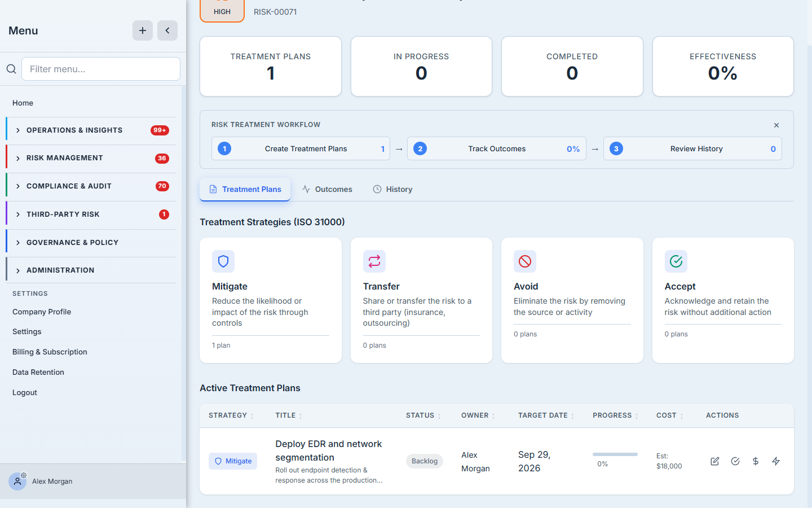Expand the Operations & Insights section
This screenshot has height=508, width=812.
coord(91,130)
